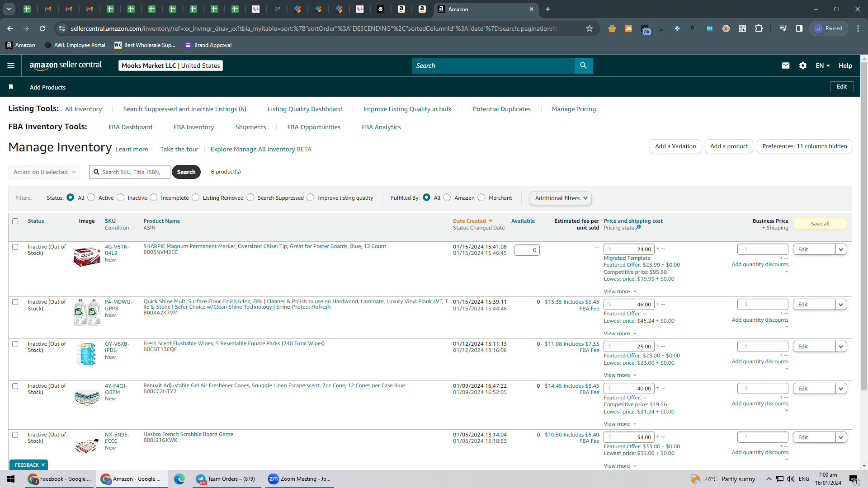Click the Amazon seller central logo
Viewport: 868px width, 488px height.
[66, 66]
